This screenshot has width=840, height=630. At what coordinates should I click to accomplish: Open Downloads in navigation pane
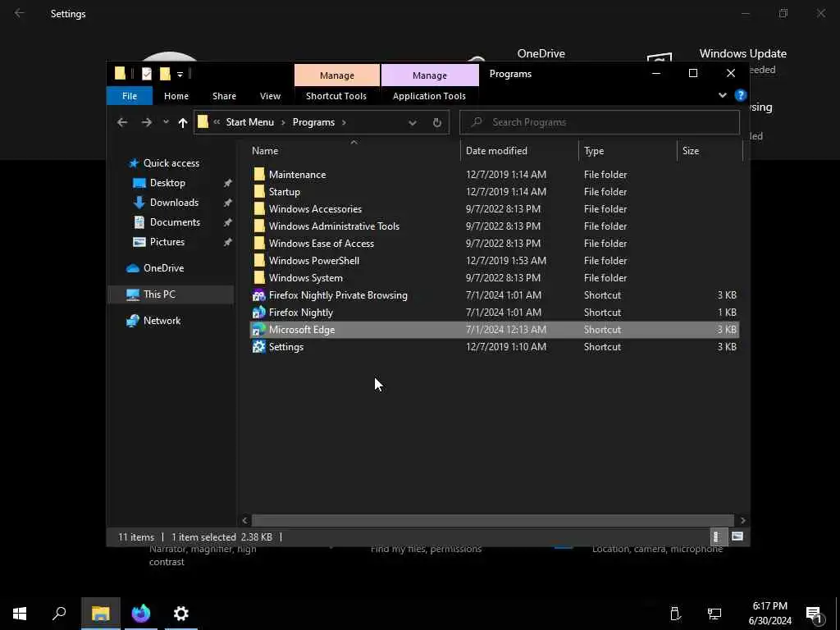[x=174, y=203]
